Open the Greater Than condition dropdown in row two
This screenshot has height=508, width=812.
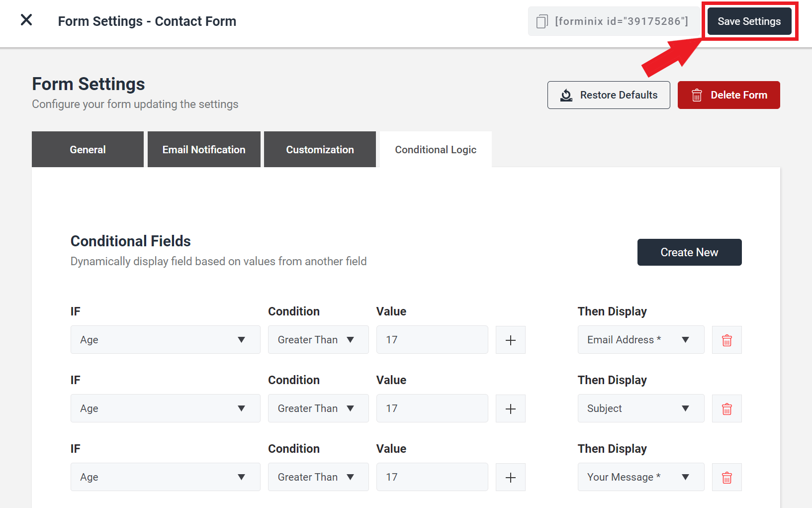click(x=318, y=408)
